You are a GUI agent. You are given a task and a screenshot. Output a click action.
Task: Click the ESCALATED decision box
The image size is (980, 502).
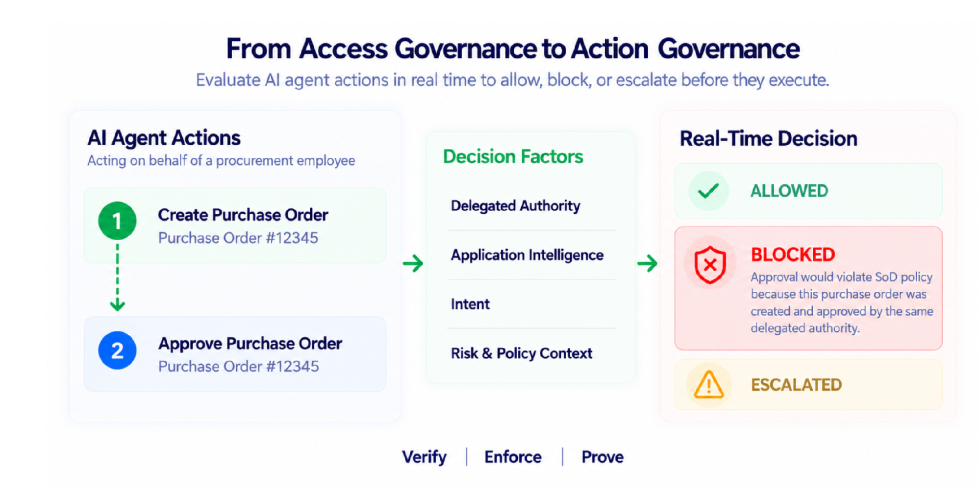(x=808, y=384)
